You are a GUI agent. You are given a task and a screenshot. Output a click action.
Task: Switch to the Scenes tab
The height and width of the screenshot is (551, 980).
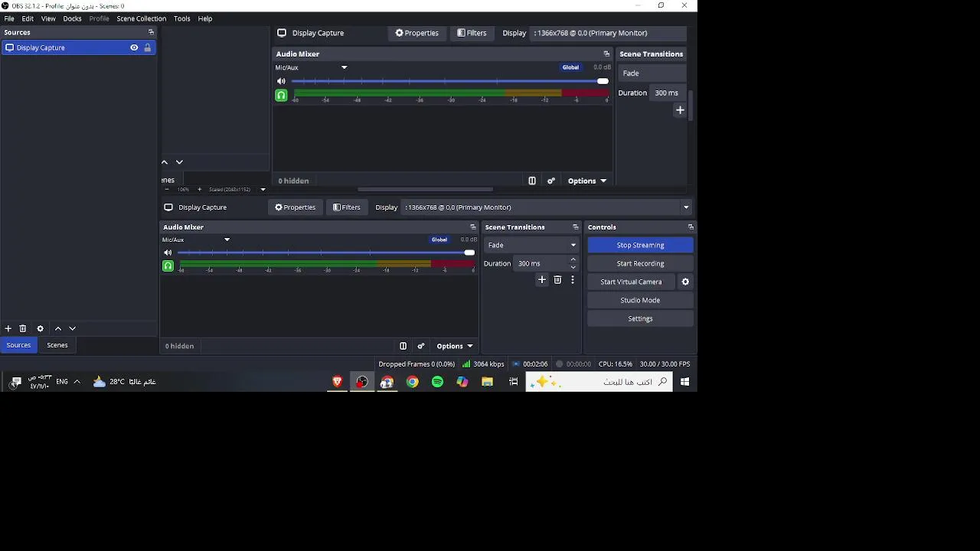pos(57,345)
